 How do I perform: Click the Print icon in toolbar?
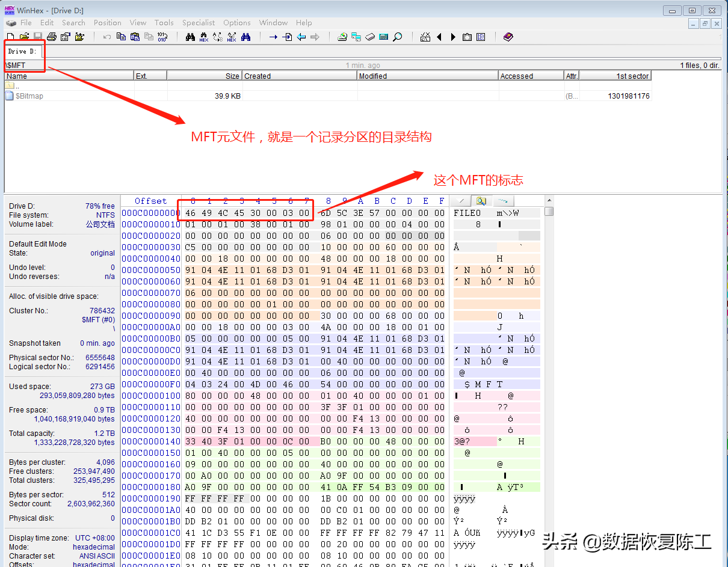coord(52,37)
